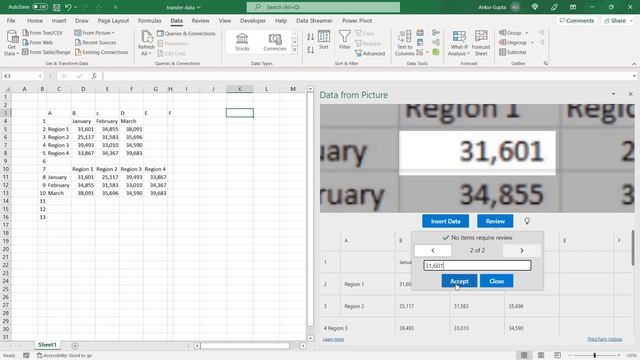Image resolution: width=640 pixels, height=360 pixels.
Task: Toggle the Filter funnel
Action: [344, 40]
